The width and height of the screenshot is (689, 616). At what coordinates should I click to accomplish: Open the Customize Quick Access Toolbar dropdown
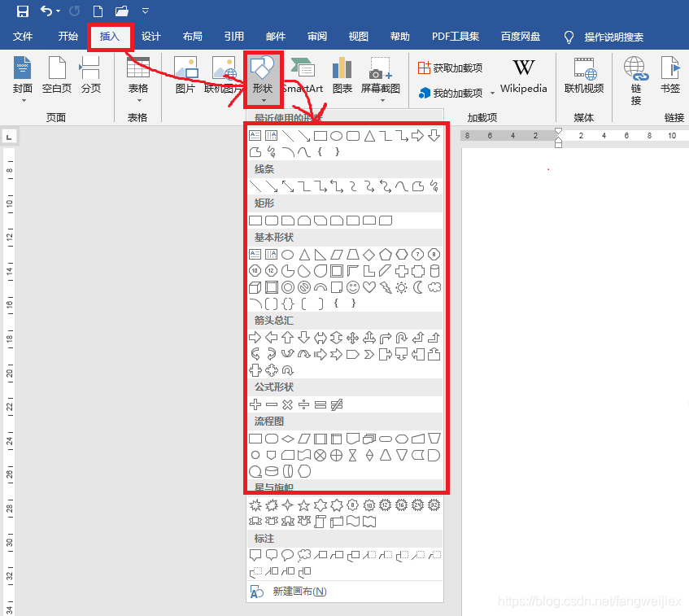pyautogui.click(x=146, y=11)
